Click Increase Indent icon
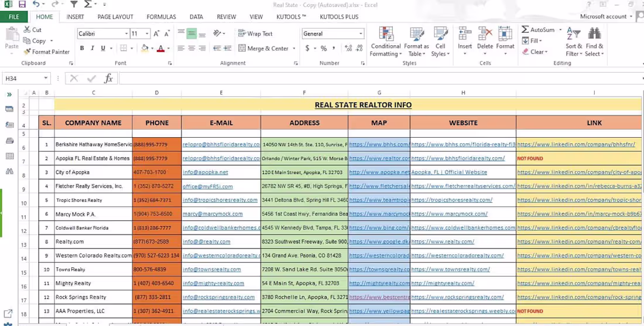The height and width of the screenshot is (326, 644). click(227, 48)
